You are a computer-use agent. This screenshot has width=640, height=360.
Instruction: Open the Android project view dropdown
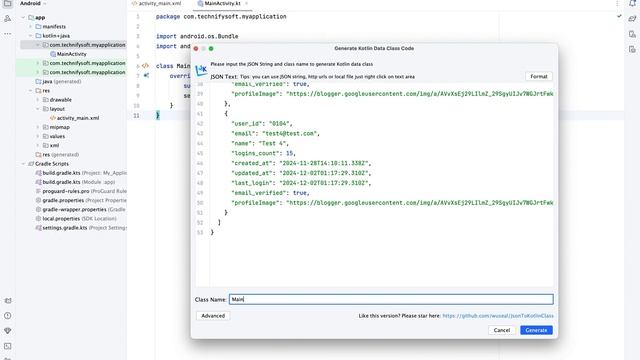click(x=33, y=3)
